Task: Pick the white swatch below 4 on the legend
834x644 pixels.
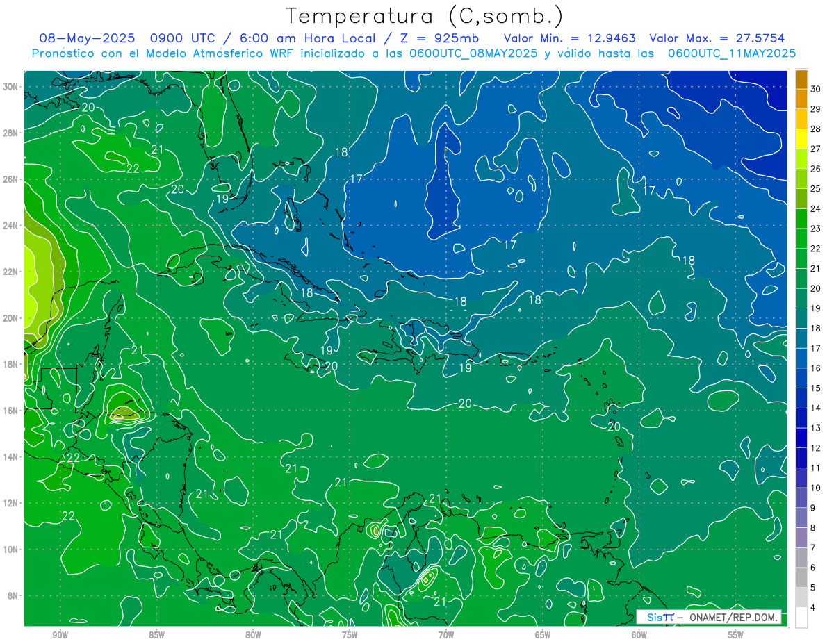Action: tap(802, 618)
